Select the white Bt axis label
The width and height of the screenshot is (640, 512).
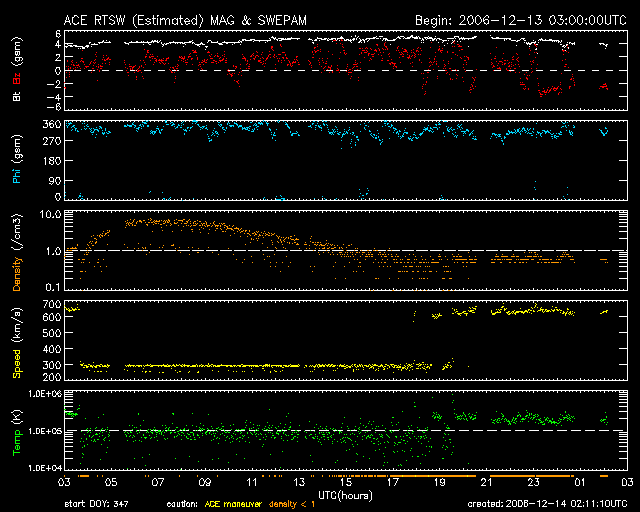coord(17,97)
